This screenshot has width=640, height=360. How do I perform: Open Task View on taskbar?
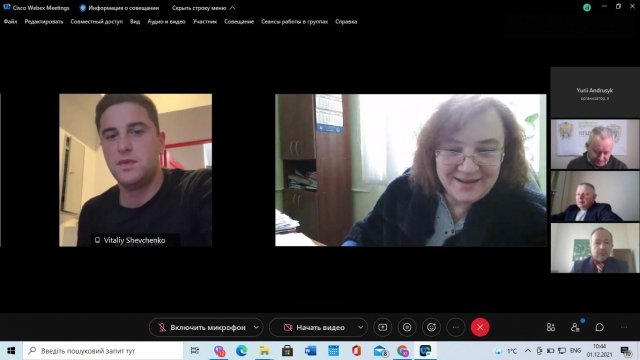click(195, 351)
